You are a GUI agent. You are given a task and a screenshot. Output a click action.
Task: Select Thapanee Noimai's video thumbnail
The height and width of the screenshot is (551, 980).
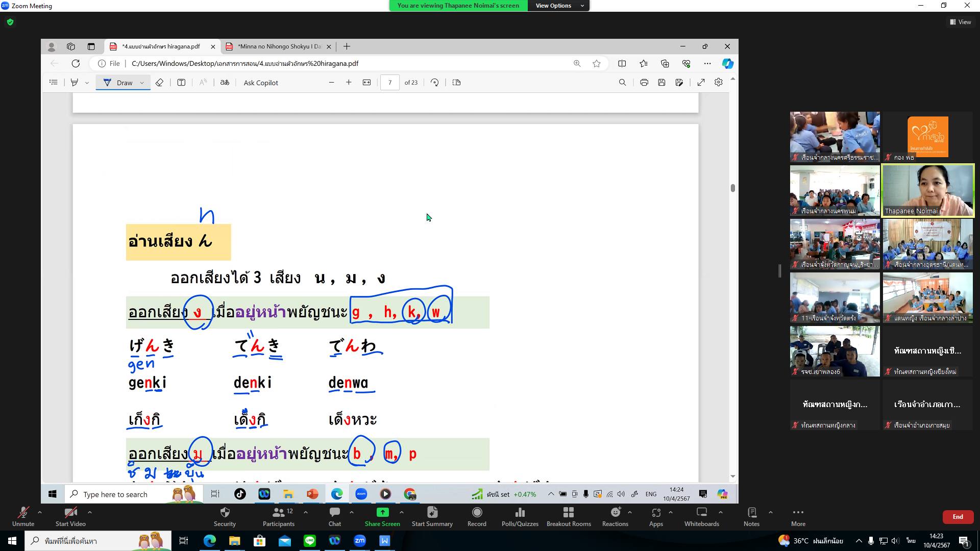[927, 190]
